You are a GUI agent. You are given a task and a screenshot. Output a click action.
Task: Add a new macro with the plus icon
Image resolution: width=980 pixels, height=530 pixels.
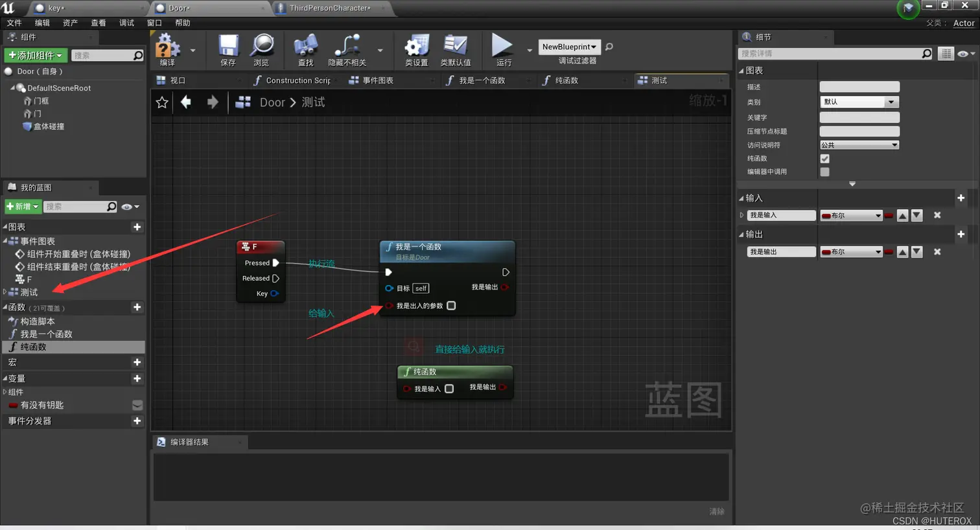tap(137, 362)
